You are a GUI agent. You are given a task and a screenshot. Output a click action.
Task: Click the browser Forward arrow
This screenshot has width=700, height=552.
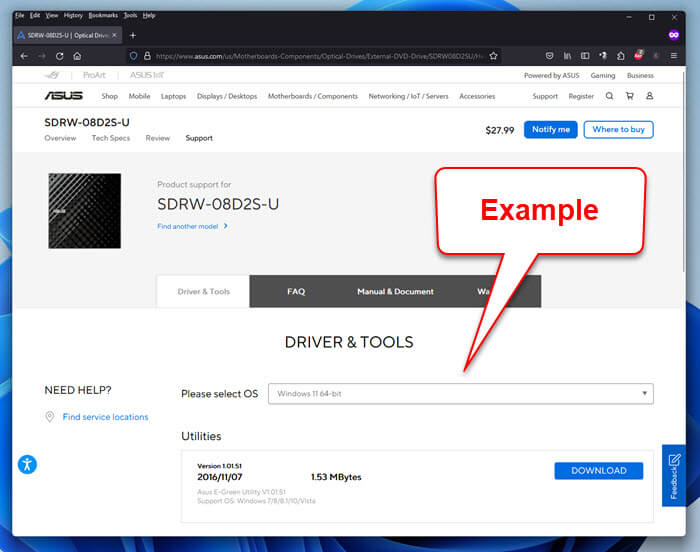click(x=42, y=56)
